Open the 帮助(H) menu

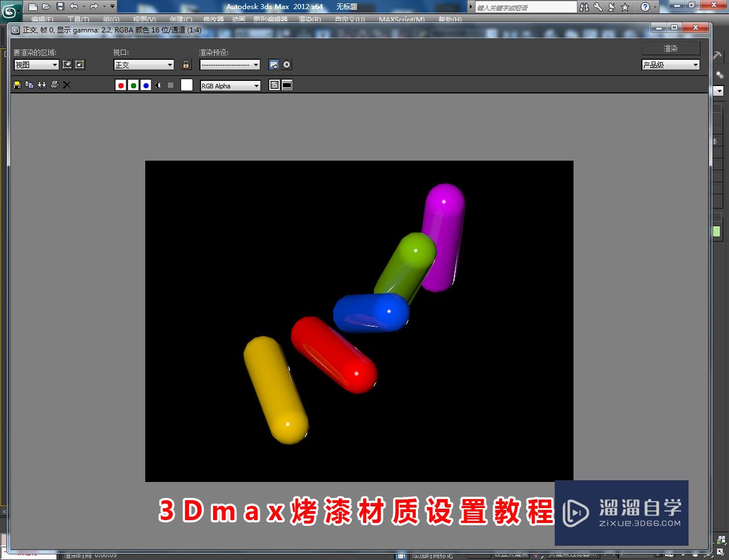(x=450, y=19)
